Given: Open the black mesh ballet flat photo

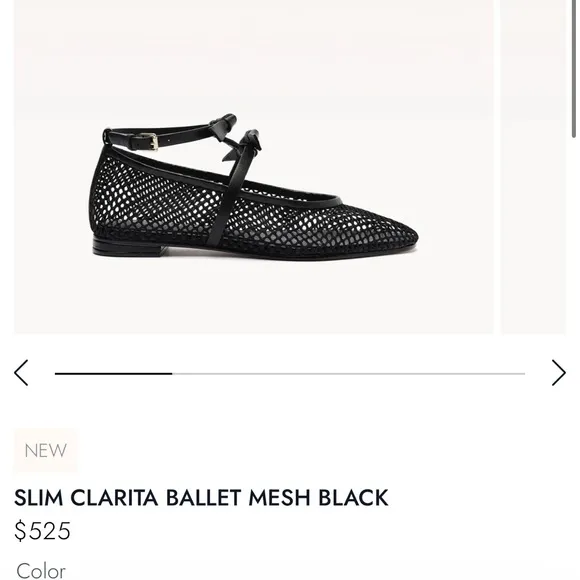Looking at the screenshot, I should click(254, 166).
